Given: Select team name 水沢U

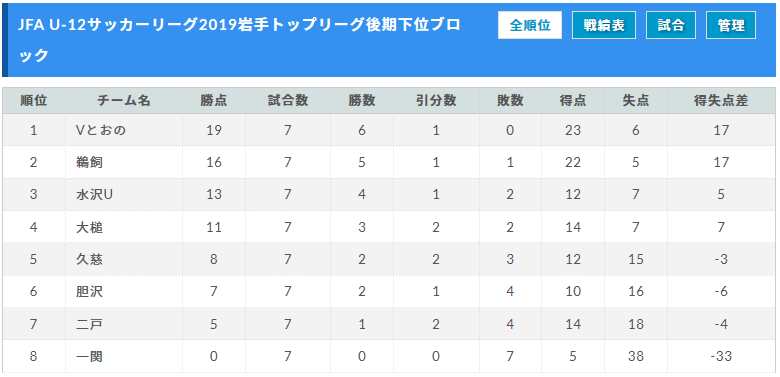Looking at the screenshot, I should 94,194.
